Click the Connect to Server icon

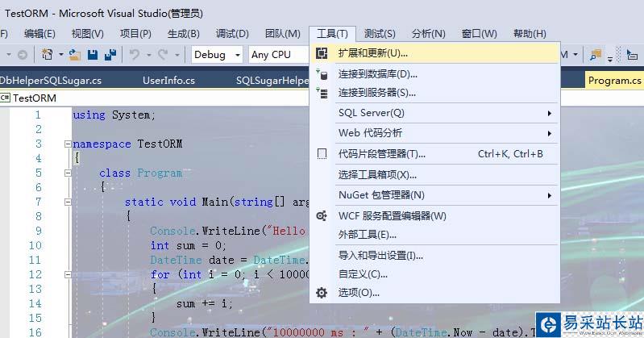point(322,93)
